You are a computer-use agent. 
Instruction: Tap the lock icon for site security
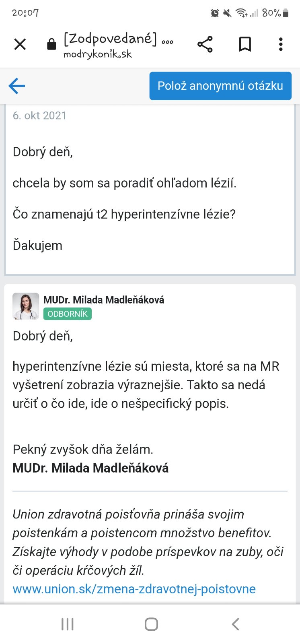pos(51,44)
